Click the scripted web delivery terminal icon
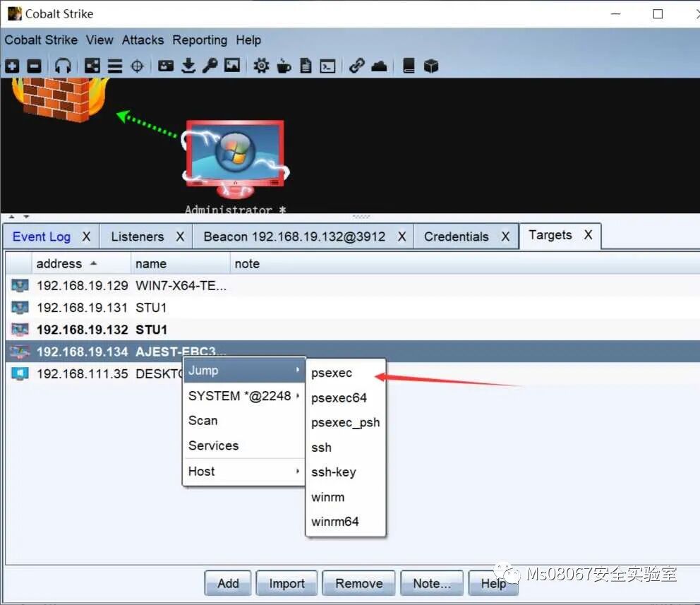 pyautogui.click(x=327, y=66)
